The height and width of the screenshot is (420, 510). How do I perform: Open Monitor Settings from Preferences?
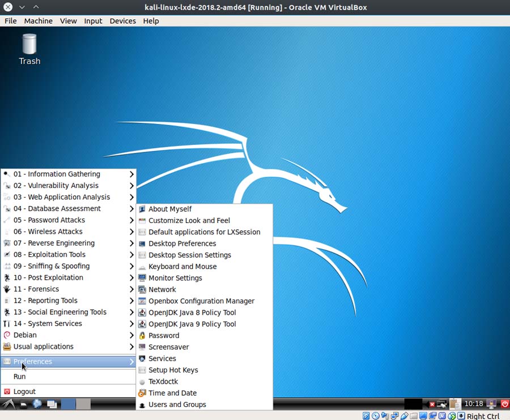tap(175, 278)
